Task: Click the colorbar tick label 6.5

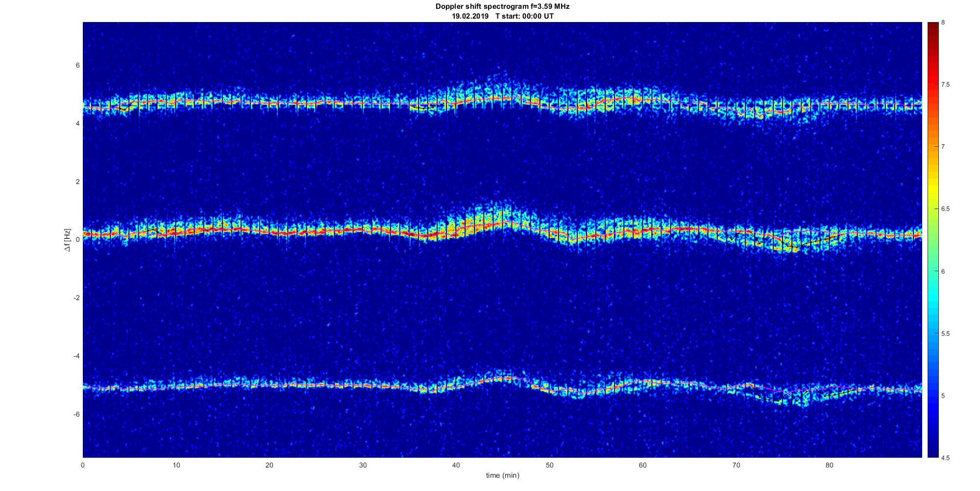Action: click(x=945, y=209)
